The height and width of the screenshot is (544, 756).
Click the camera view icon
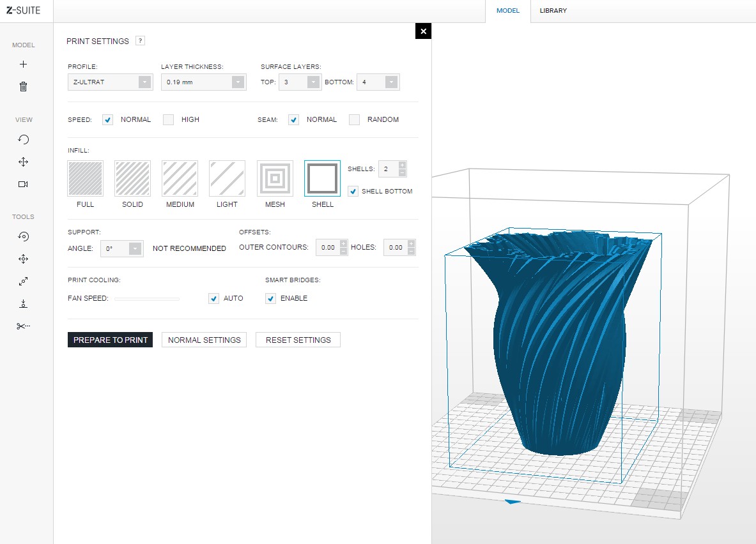(x=24, y=185)
